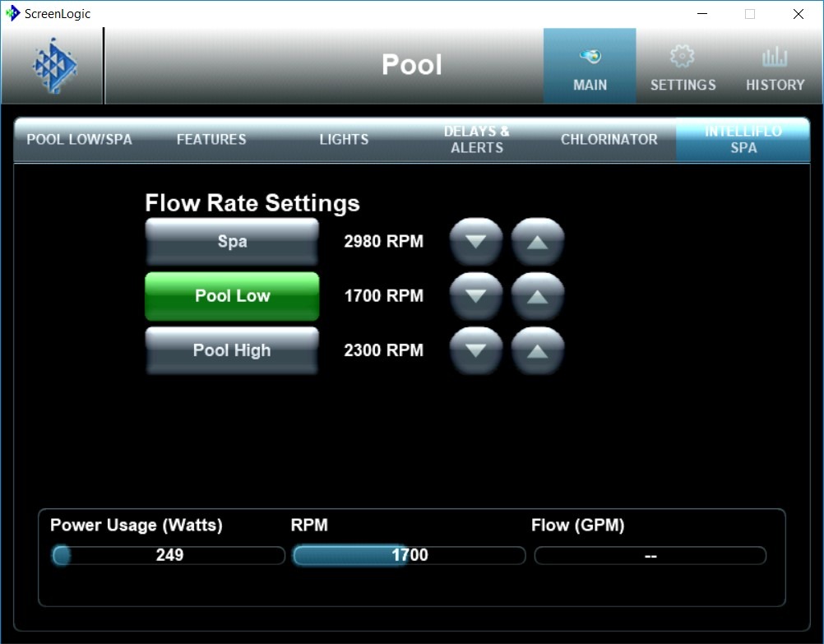Click the Flow (GPM) label
Viewport: 824px width, 644px height.
pos(577,526)
